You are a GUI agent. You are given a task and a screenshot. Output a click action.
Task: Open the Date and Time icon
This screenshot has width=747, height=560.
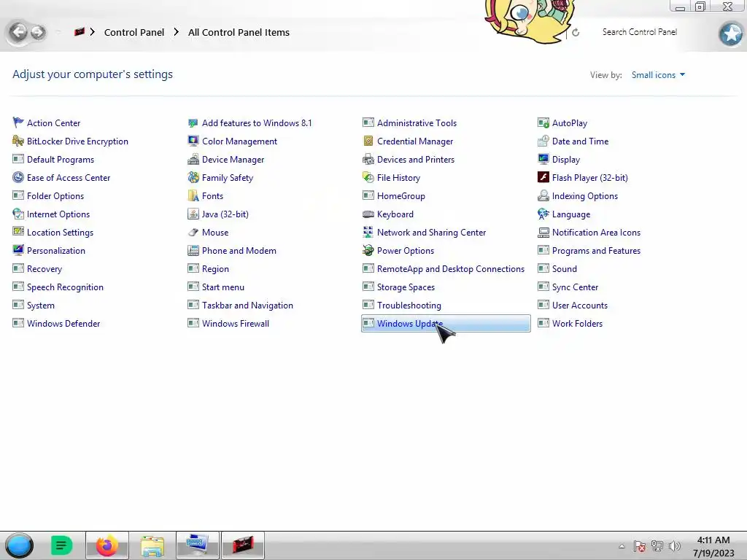543,141
